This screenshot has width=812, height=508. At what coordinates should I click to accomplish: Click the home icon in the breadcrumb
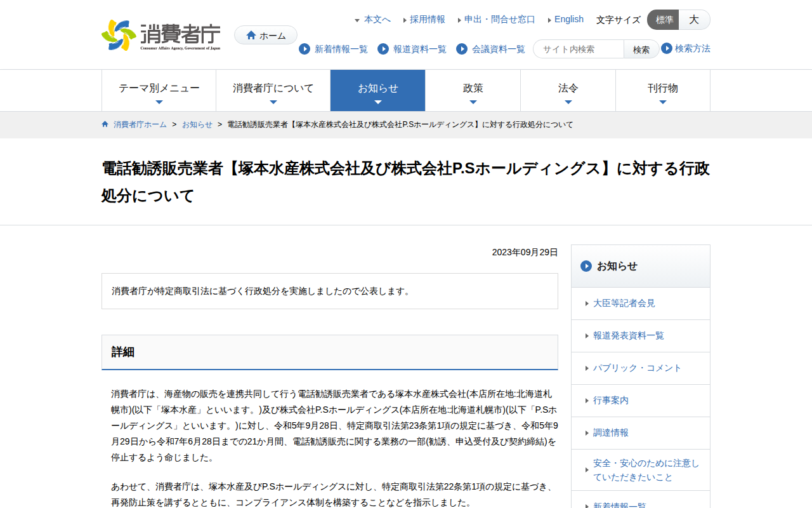tap(105, 124)
